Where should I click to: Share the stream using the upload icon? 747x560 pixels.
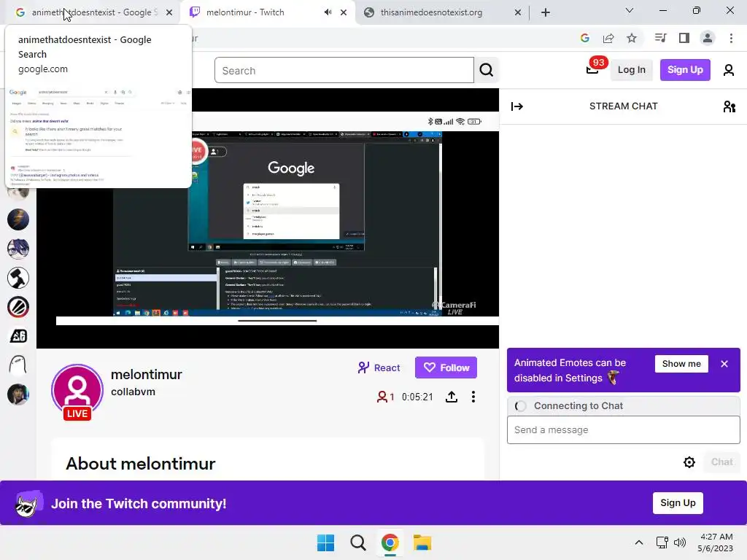tap(451, 397)
